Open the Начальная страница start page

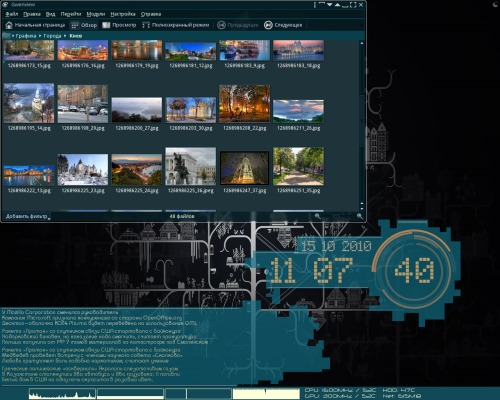pos(35,25)
